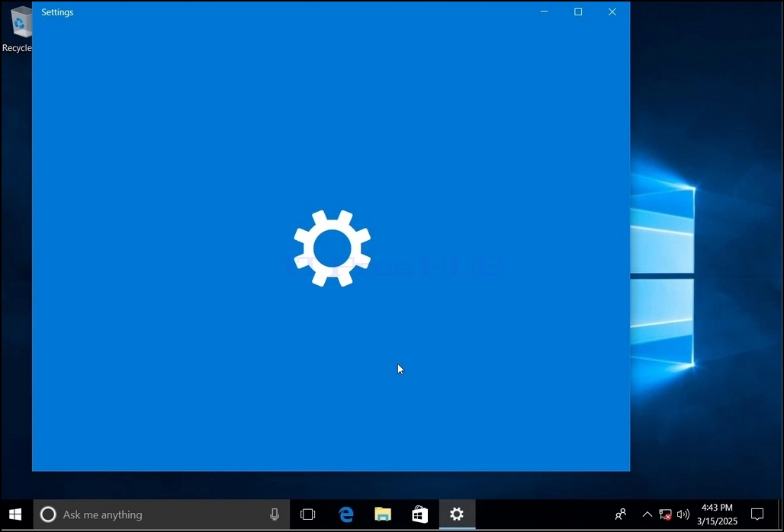Open the volume control speaker icon
The image size is (784, 532).
[683, 514]
